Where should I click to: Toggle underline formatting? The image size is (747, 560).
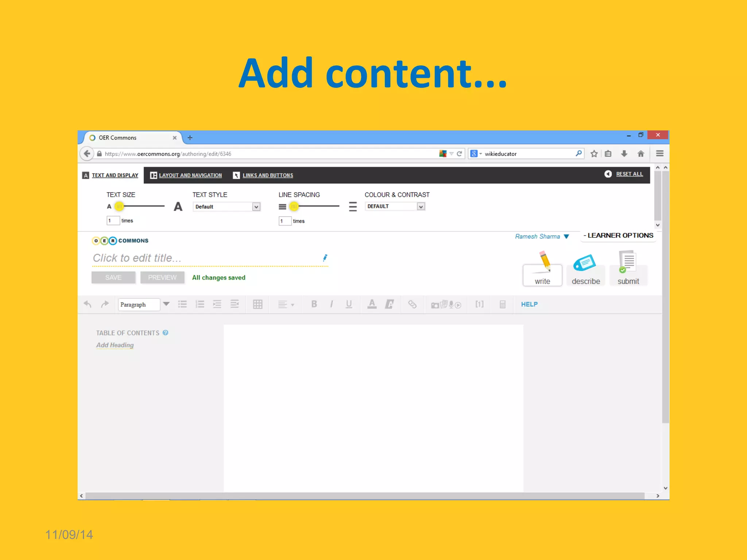pyautogui.click(x=349, y=304)
